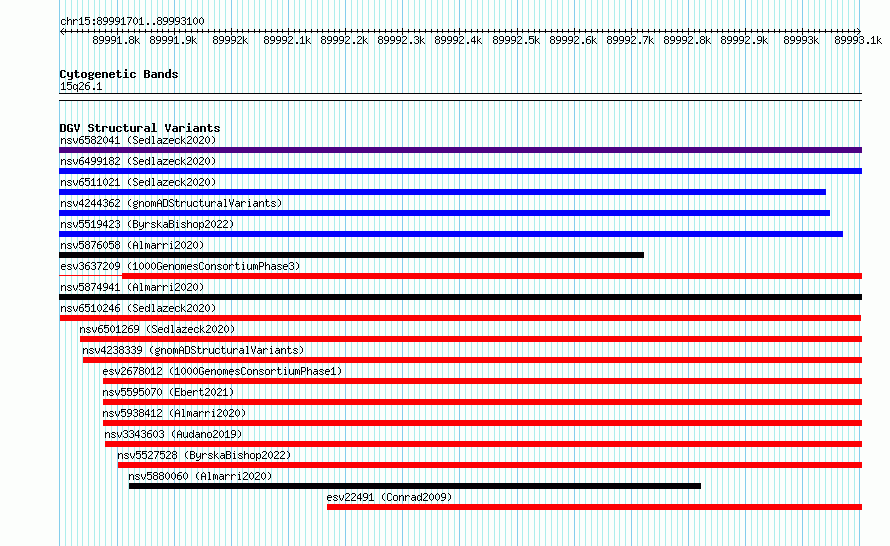
Task: Select the red esv22491 variant bar
Action: pos(594,507)
